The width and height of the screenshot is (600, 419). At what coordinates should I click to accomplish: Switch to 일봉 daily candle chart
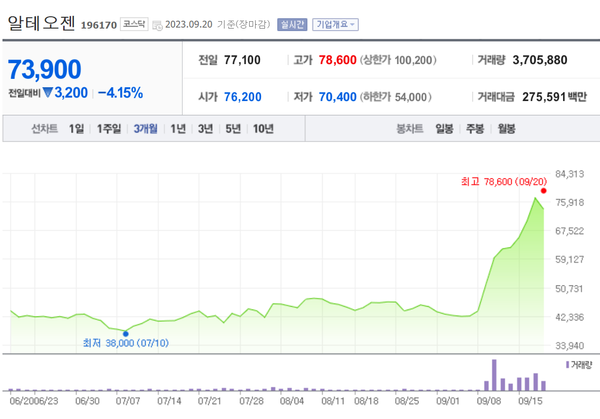coord(444,128)
